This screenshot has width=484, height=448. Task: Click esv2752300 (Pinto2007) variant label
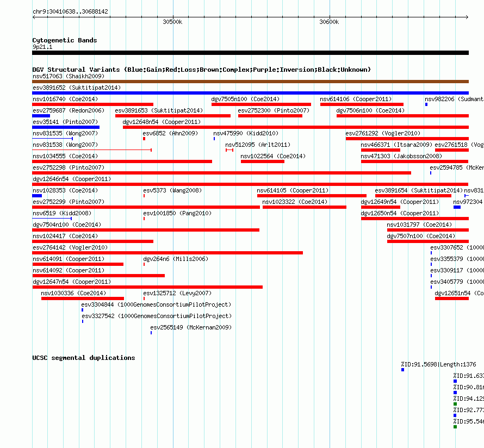coord(274,110)
